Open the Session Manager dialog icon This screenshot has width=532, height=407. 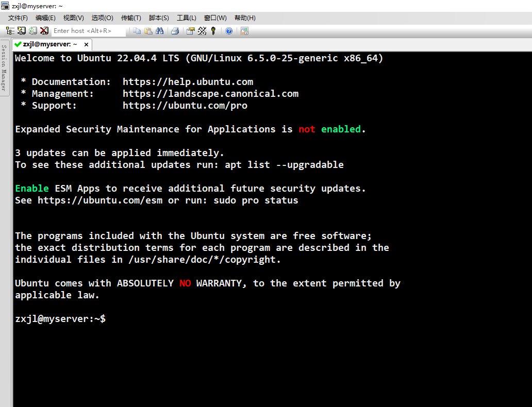(x=10, y=30)
